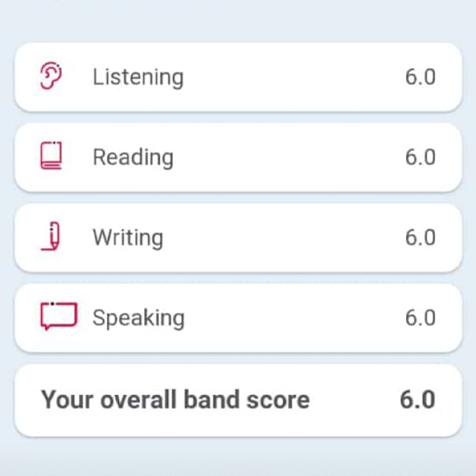Open the Listening score card
Viewport: 476px width, 476px height.
pyautogui.click(x=238, y=77)
